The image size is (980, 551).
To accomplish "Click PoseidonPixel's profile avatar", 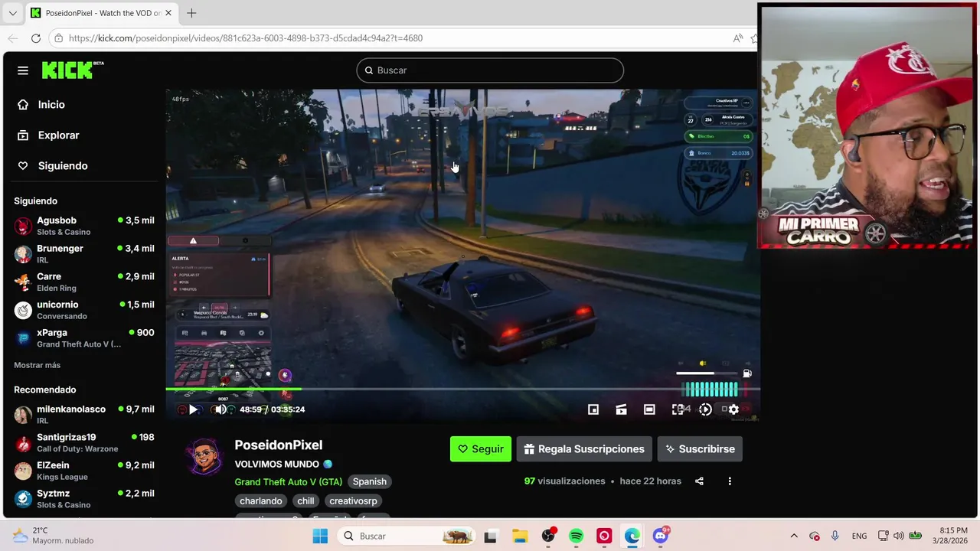I will (x=204, y=457).
